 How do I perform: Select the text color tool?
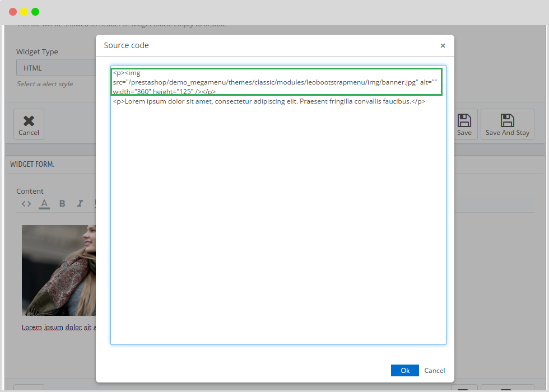44,204
